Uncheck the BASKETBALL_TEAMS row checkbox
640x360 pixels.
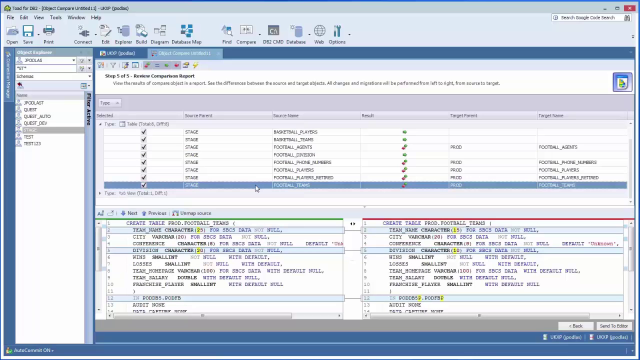pyautogui.click(x=144, y=140)
